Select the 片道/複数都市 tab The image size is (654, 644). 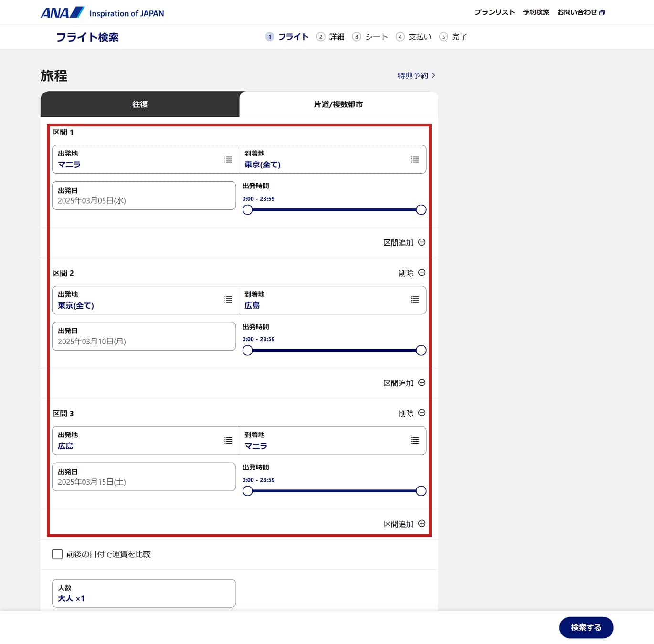tap(338, 104)
